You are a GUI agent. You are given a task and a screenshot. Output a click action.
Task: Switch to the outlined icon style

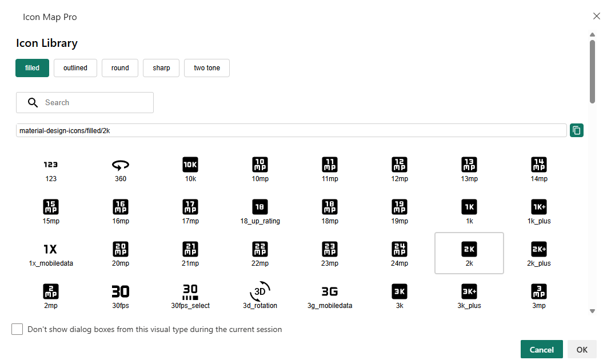pyautogui.click(x=75, y=68)
